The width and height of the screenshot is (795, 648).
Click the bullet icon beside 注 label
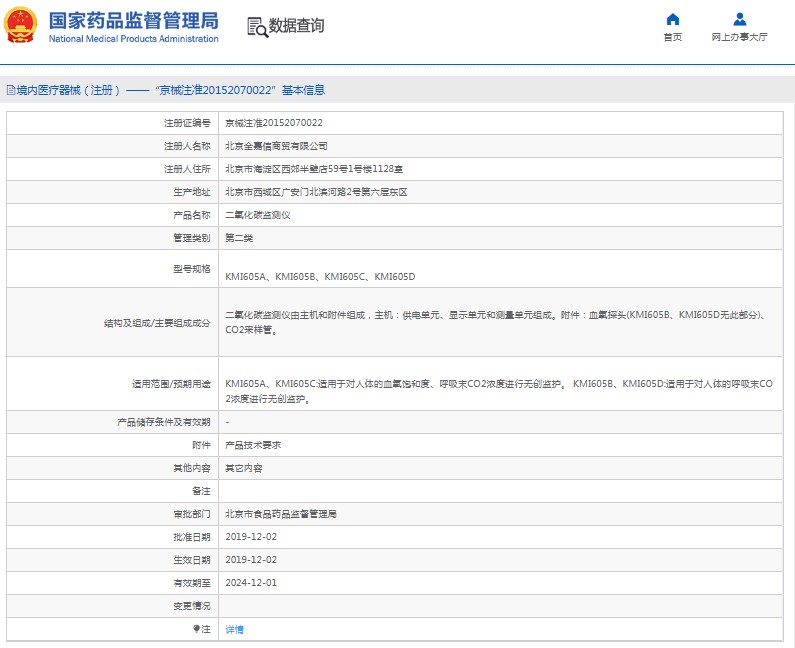[x=196, y=629]
